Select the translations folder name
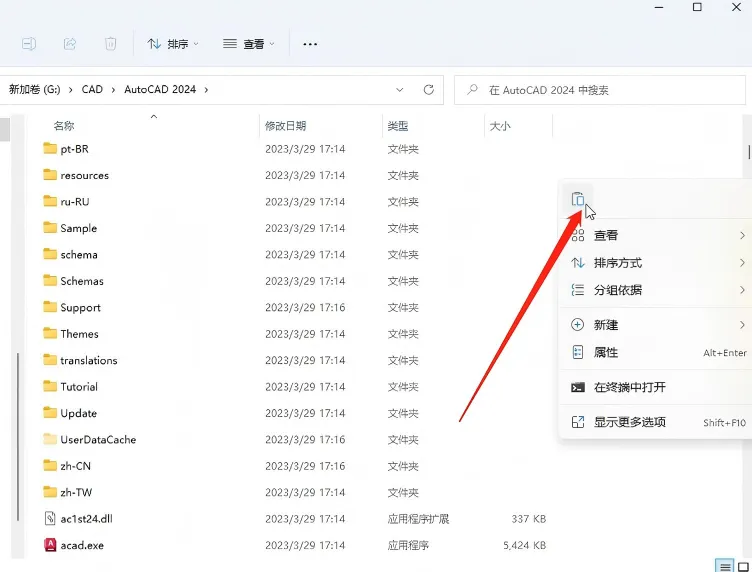The image size is (752, 572). 89,361
